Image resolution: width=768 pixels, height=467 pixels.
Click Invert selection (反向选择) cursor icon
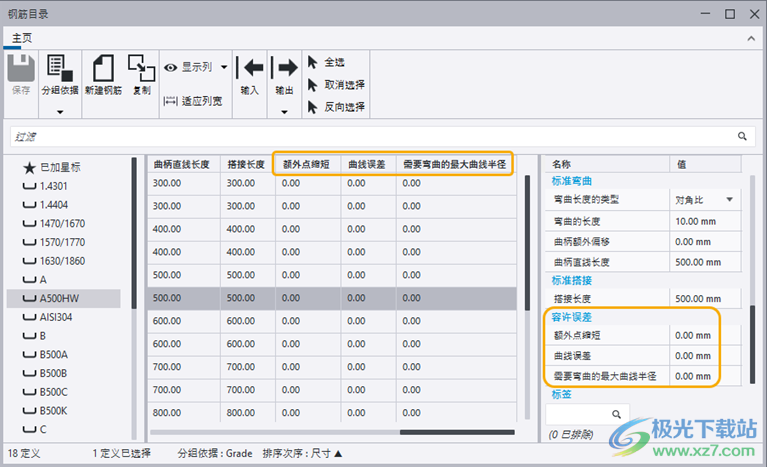click(312, 107)
